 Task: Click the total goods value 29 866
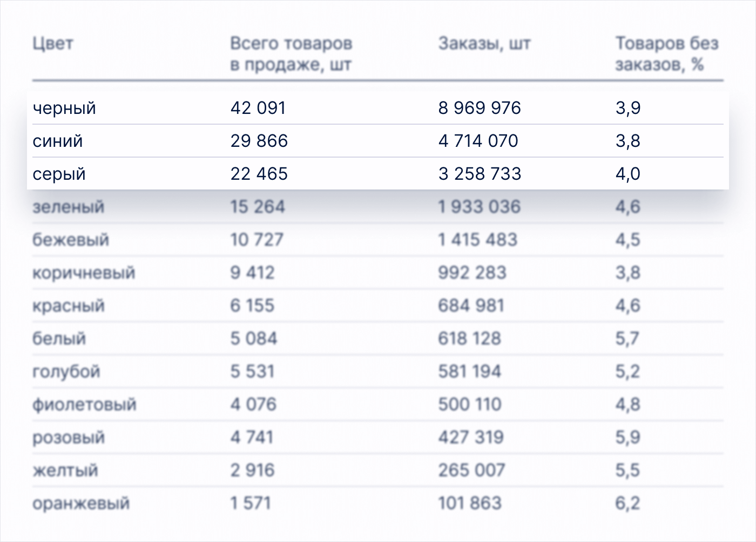(259, 141)
